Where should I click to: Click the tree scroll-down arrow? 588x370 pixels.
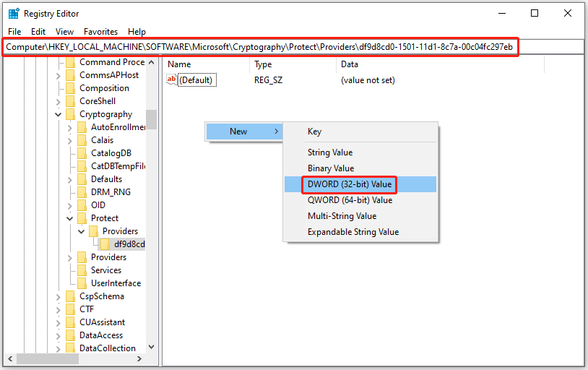pyautogui.click(x=152, y=347)
